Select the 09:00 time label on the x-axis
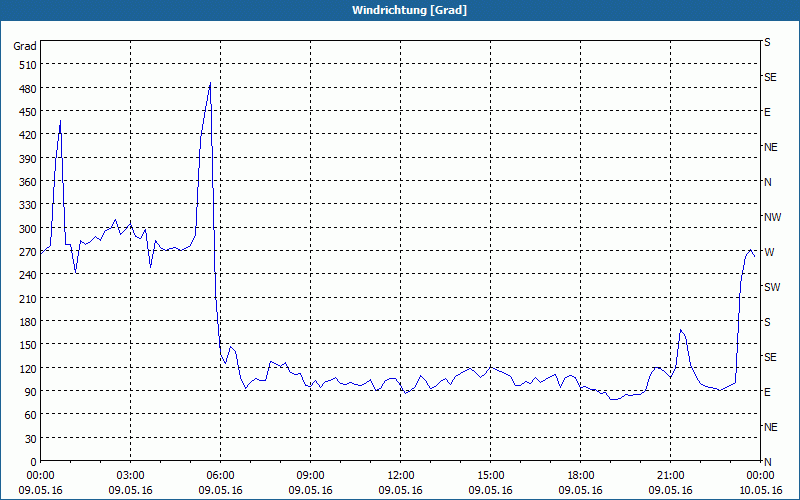This screenshot has width=800, height=500. pos(310,476)
